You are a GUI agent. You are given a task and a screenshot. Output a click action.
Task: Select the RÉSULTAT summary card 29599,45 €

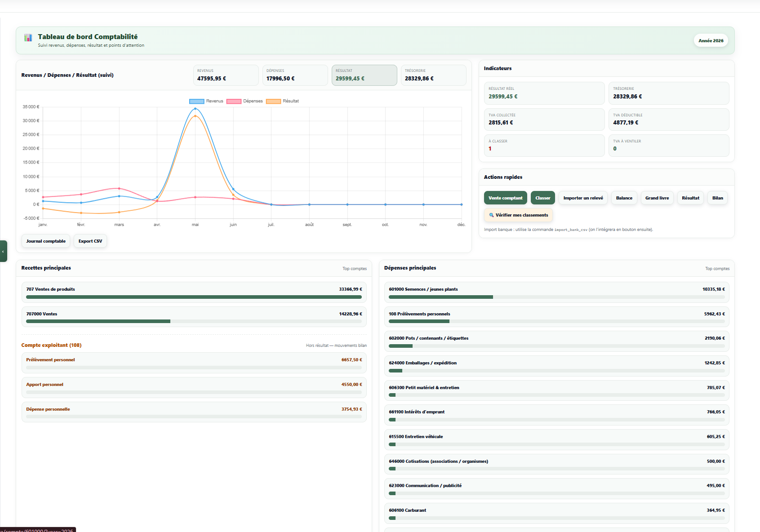(x=364, y=75)
